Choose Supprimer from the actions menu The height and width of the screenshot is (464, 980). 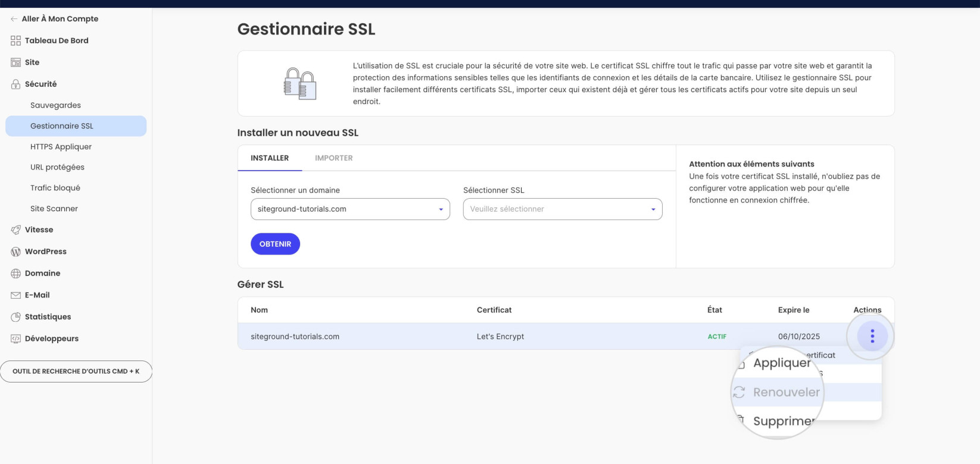[784, 421]
